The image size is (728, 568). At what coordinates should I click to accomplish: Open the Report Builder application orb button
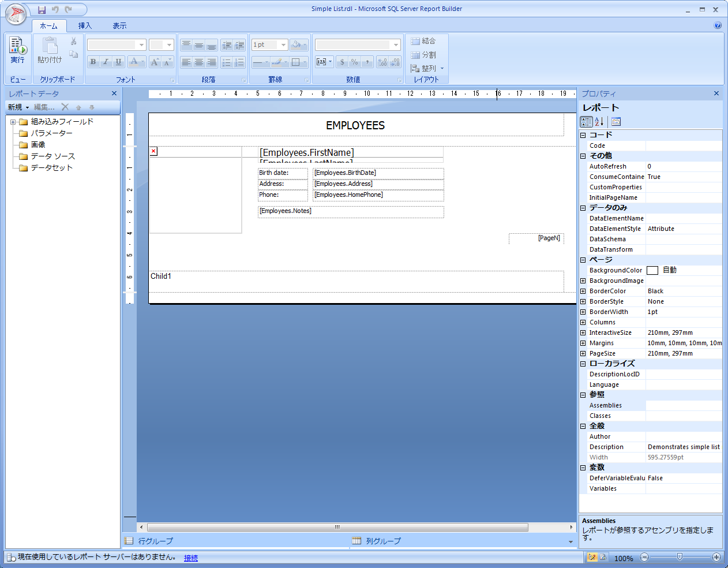[x=16, y=14]
